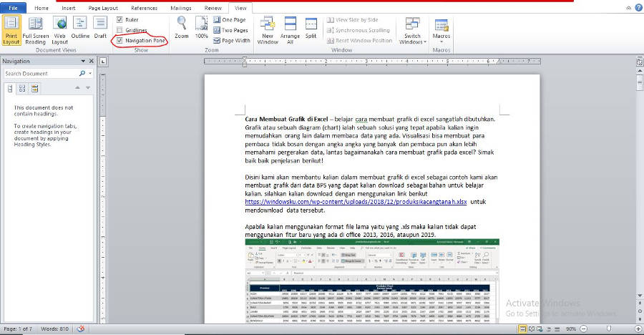Browse search results tab in Navigation pane
The width and height of the screenshot is (644, 335).
pyautogui.click(x=34, y=88)
